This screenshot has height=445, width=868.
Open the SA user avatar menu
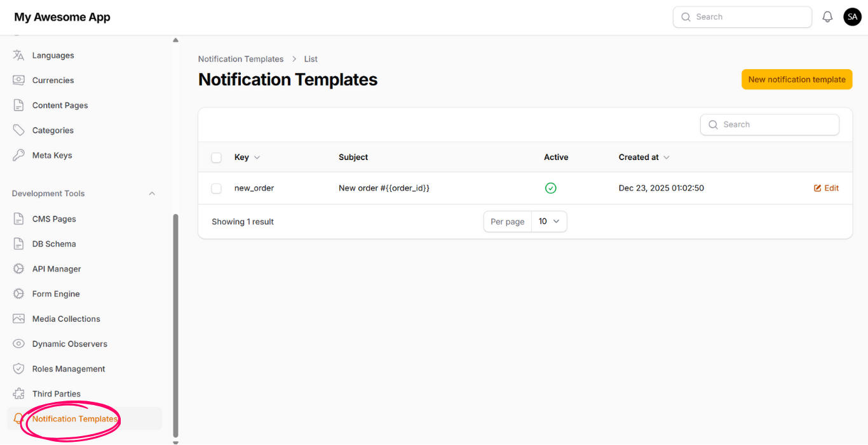click(852, 17)
